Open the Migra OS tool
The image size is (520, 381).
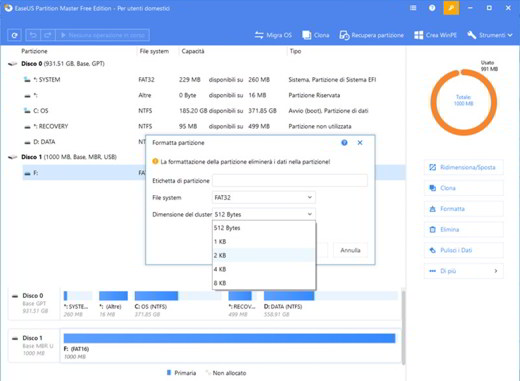273,35
